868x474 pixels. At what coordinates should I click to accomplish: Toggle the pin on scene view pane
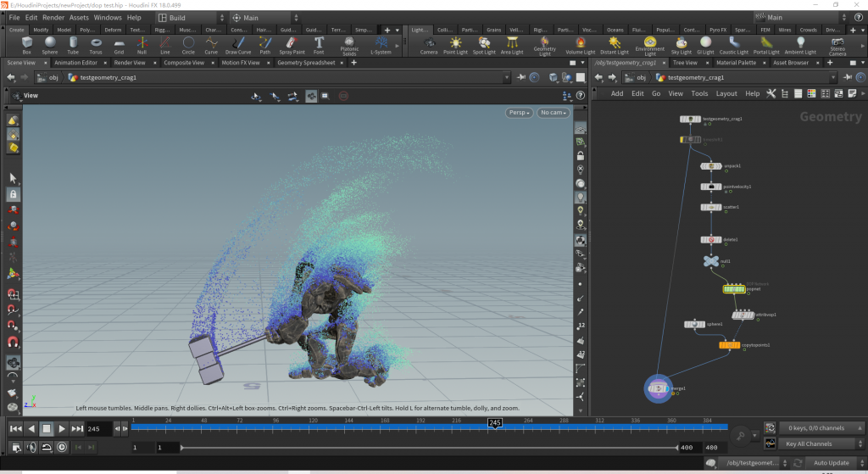tap(521, 77)
